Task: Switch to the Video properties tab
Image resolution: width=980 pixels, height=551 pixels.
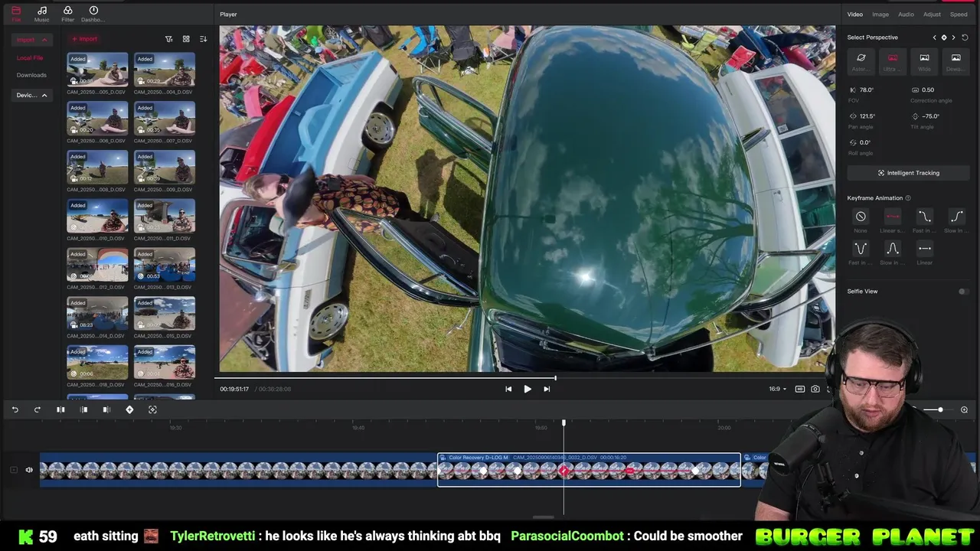Action: point(854,15)
